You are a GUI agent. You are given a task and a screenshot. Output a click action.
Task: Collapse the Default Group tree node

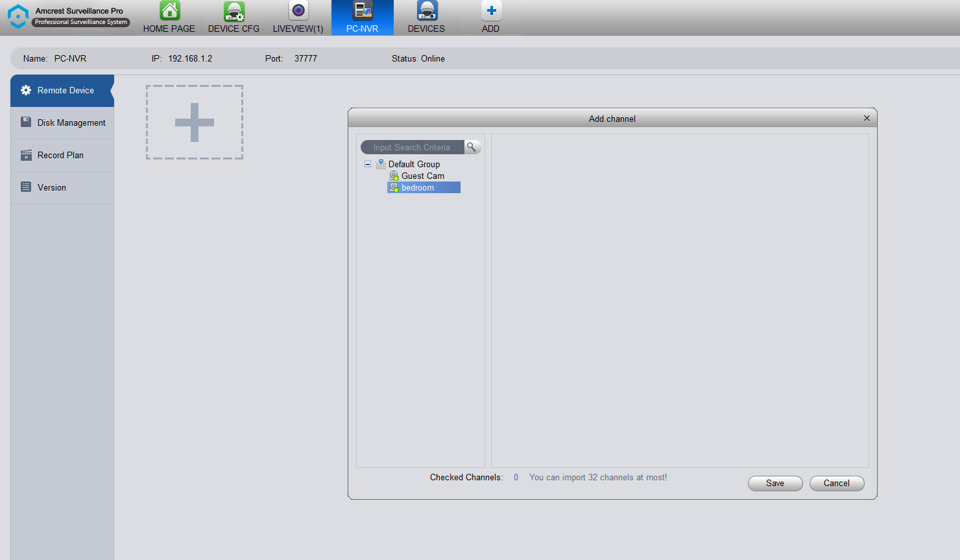click(x=368, y=164)
